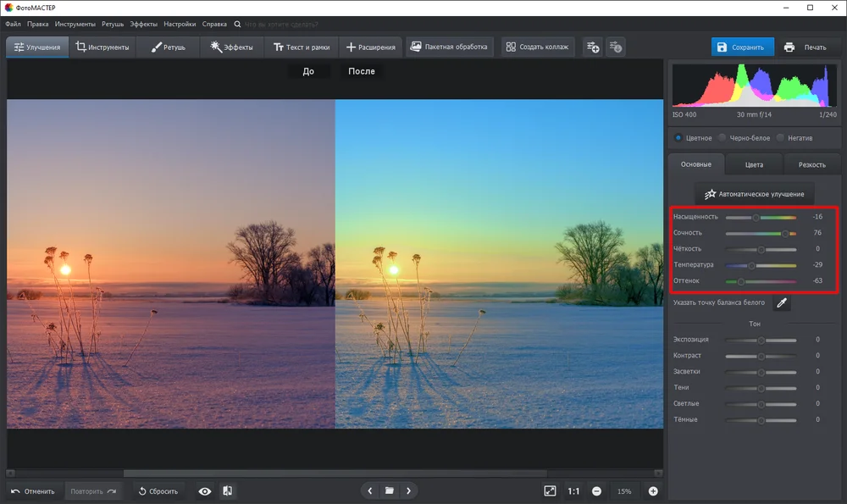Select the Черно-белое radio button

click(x=722, y=138)
